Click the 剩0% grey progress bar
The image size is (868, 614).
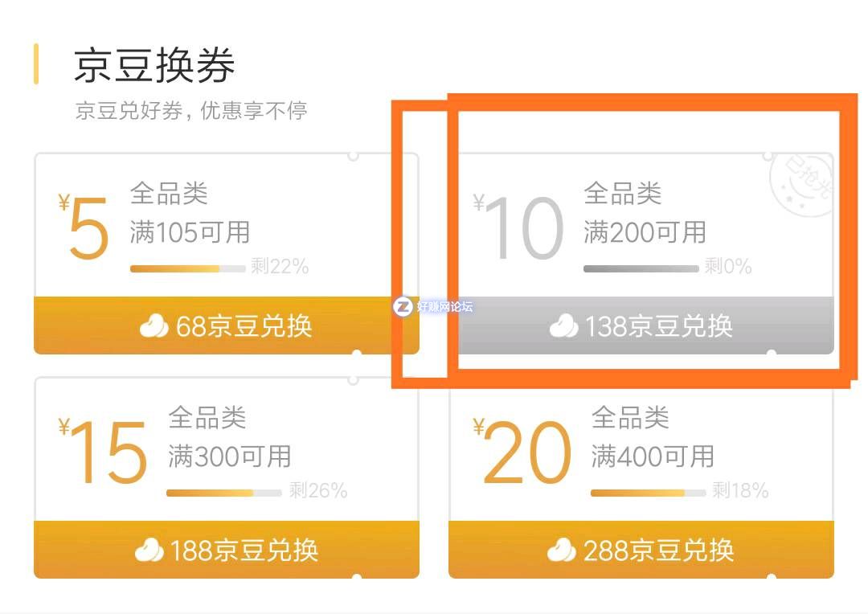tap(641, 269)
